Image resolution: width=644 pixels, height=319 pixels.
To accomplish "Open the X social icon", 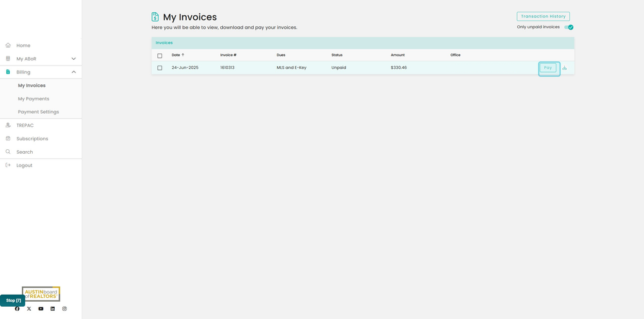I will point(29,309).
